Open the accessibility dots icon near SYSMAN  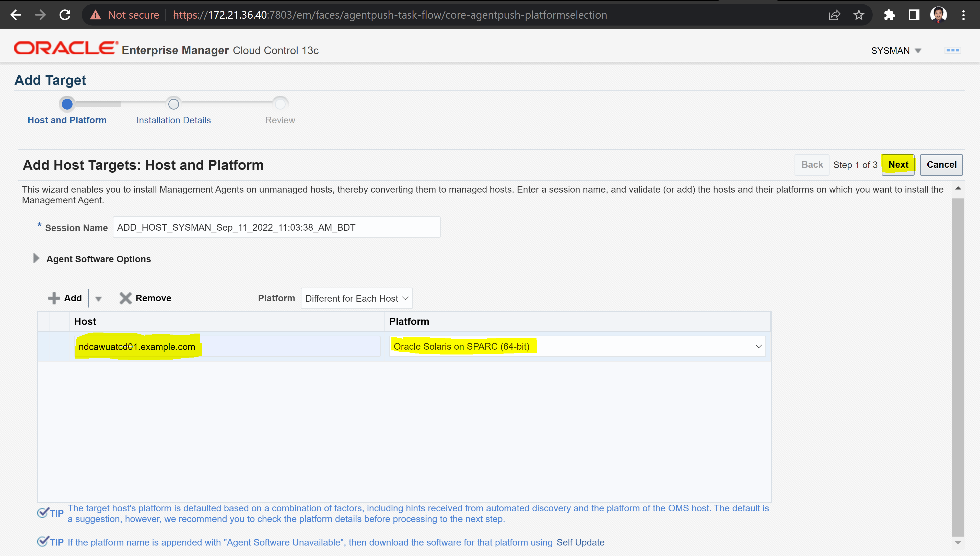coord(953,50)
